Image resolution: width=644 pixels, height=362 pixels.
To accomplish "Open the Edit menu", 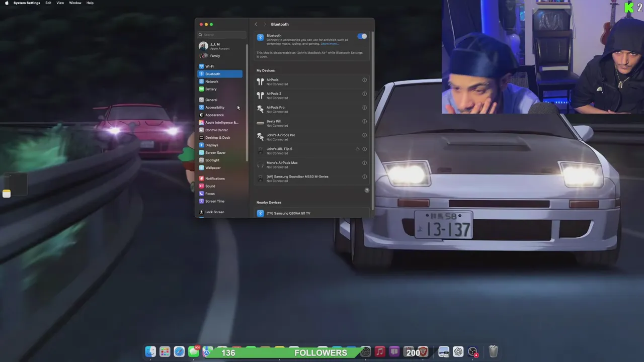I will 48,3.
